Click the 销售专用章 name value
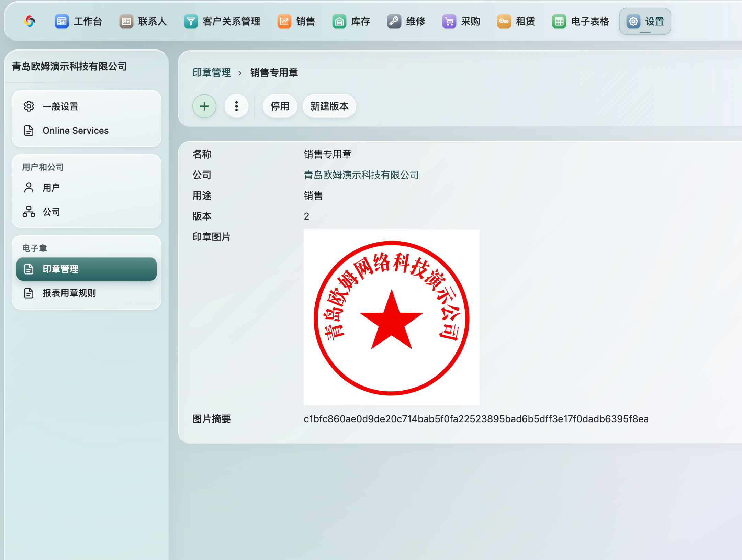This screenshot has height=560, width=742. (328, 154)
